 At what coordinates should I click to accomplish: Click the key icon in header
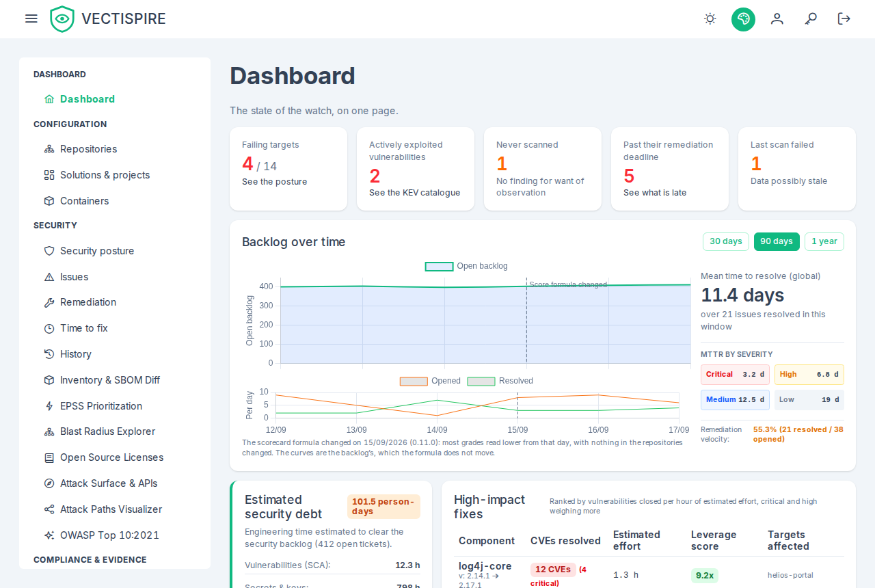pos(811,18)
